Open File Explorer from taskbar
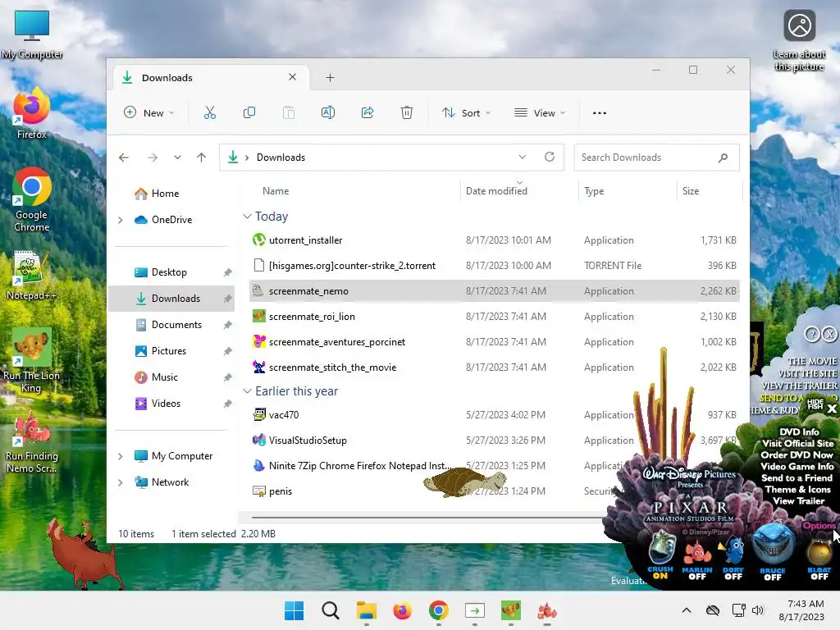840x630 pixels. point(367,610)
